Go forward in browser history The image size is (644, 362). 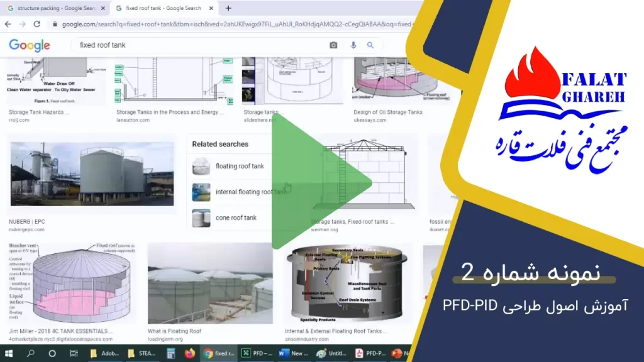22,25
